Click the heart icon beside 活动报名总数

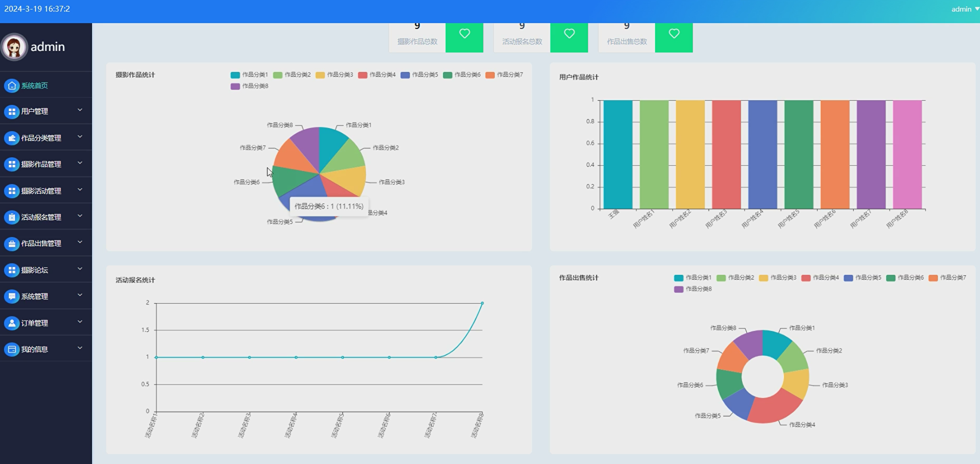(569, 34)
